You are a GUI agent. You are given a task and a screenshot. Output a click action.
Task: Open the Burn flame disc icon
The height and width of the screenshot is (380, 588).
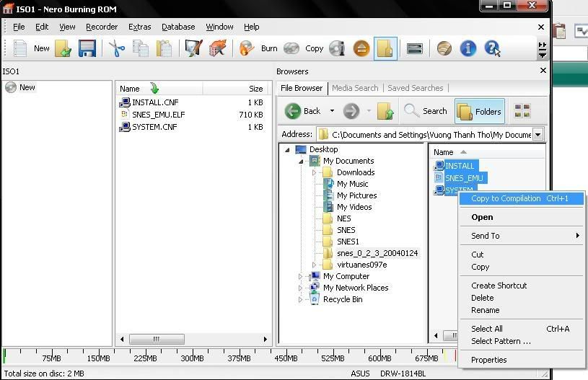247,49
